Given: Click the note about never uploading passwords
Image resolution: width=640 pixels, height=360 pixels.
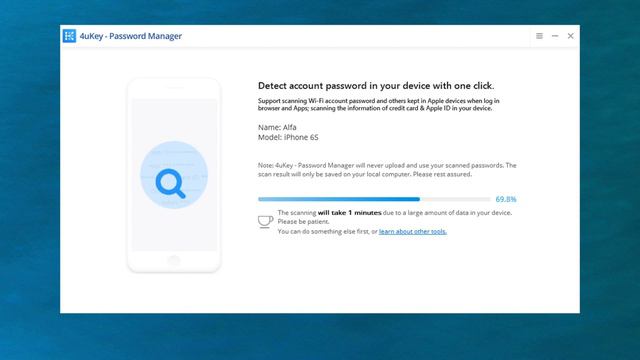Looking at the screenshot, I should point(387,170).
